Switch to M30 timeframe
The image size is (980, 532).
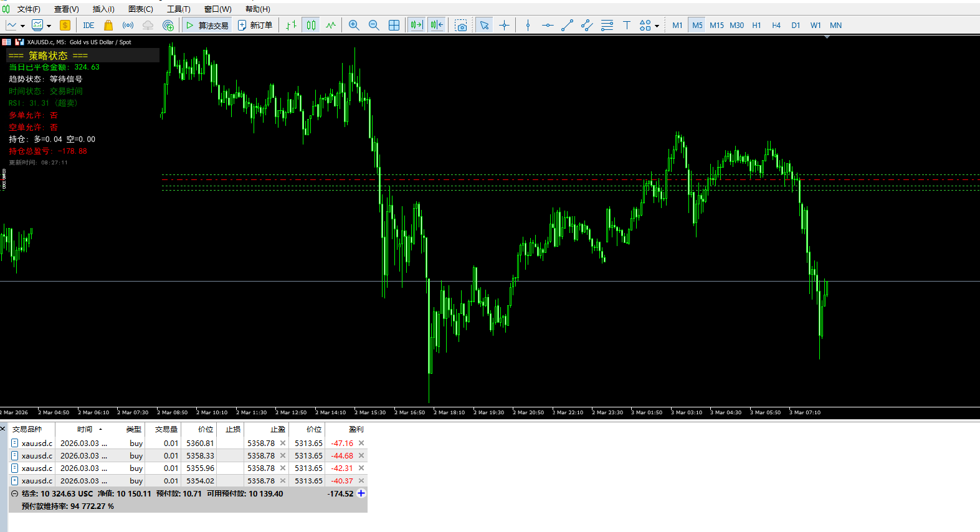tap(737, 25)
